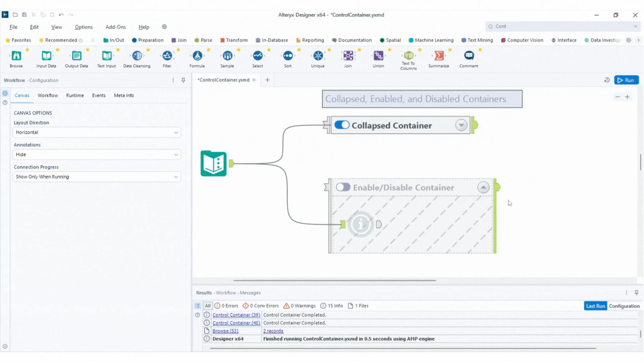The width and height of the screenshot is (644, 362).
Task: Select the Union tool
Action: click(x=378, y=56)
